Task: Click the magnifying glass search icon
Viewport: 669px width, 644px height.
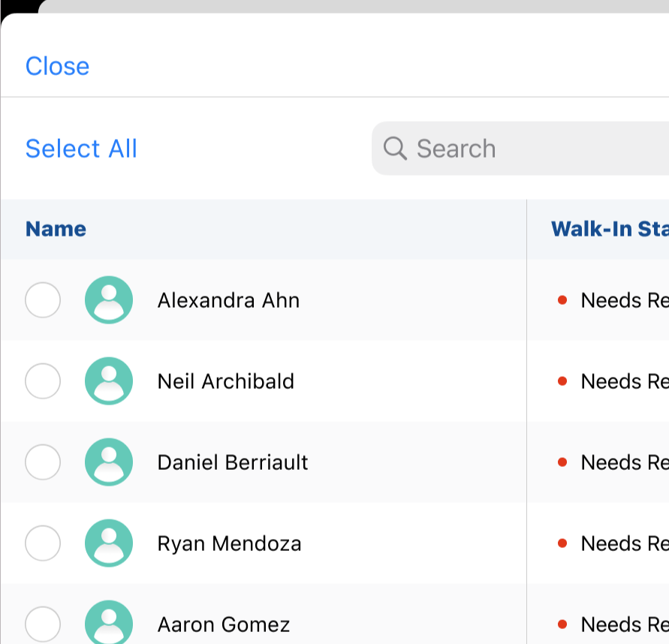Action: (395, 149)
